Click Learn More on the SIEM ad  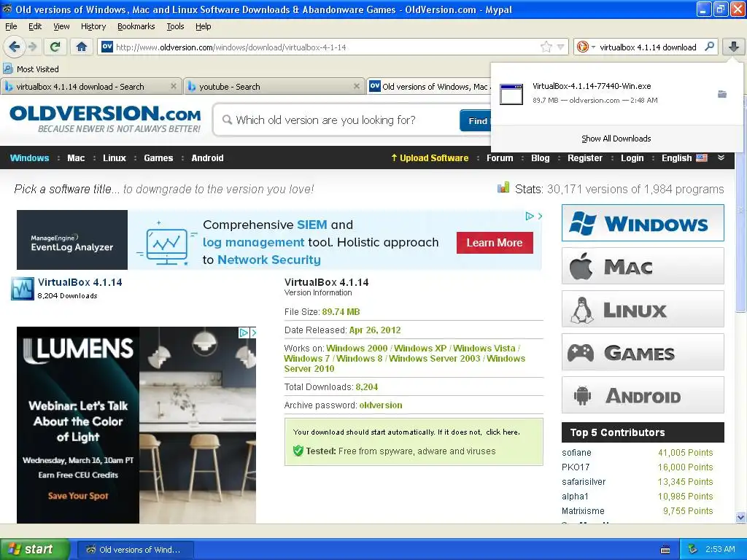point(495,243)
